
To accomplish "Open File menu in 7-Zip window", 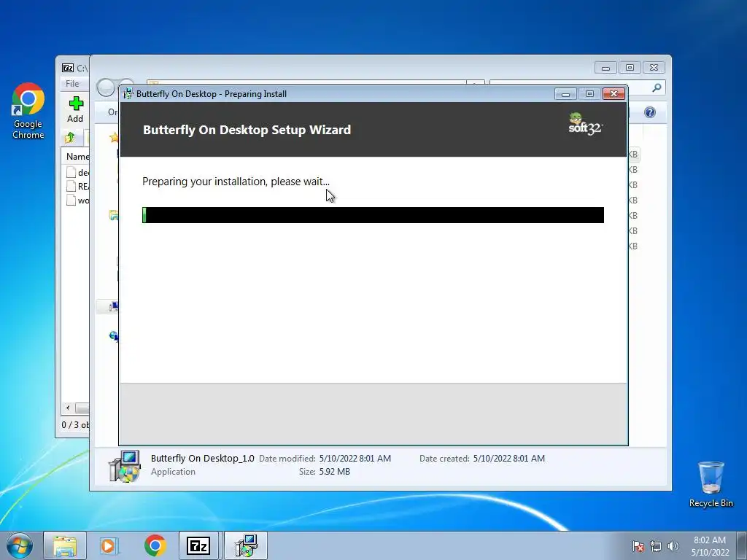I will [x=72, y=83].
